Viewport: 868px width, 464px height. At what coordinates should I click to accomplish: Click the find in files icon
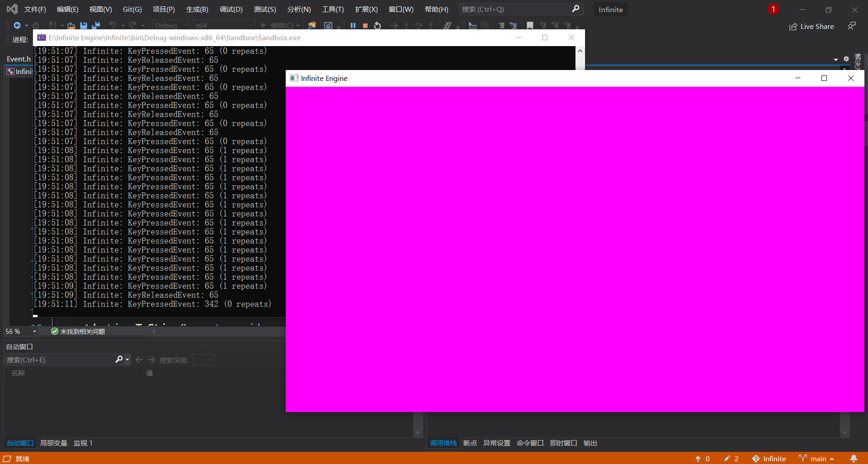311,26
